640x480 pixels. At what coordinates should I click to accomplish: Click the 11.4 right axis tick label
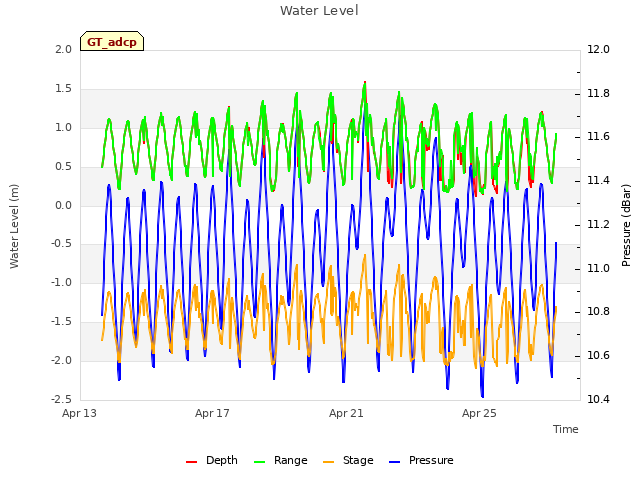coord(598,180)
